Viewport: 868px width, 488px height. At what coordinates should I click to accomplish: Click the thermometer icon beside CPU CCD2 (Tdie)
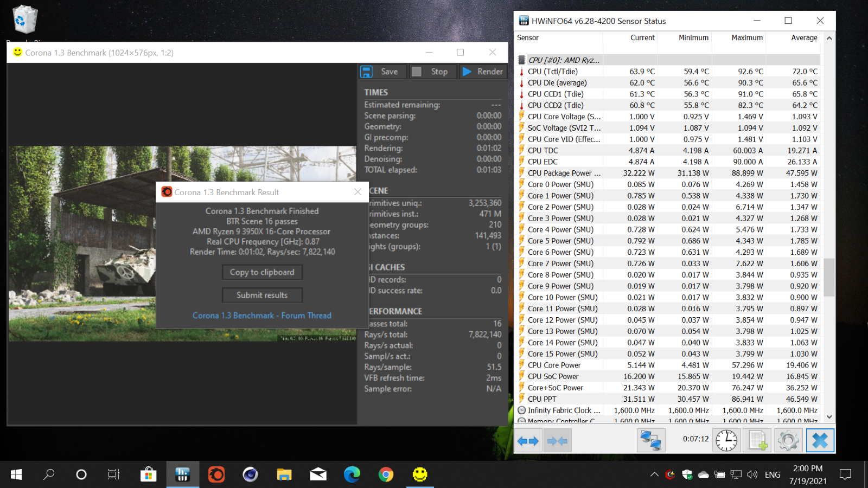click(x=522, y=105)
